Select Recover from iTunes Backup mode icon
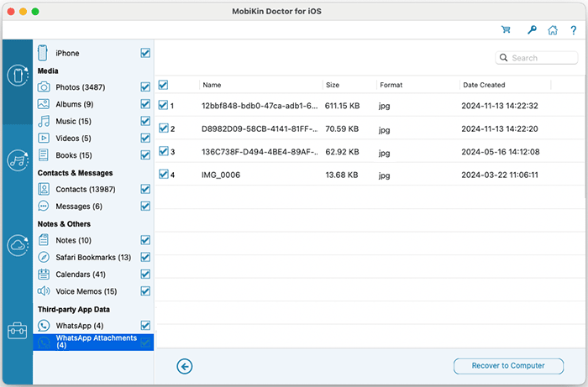Image resolution: width=588 pixels, height=387 pixels. 18,160
